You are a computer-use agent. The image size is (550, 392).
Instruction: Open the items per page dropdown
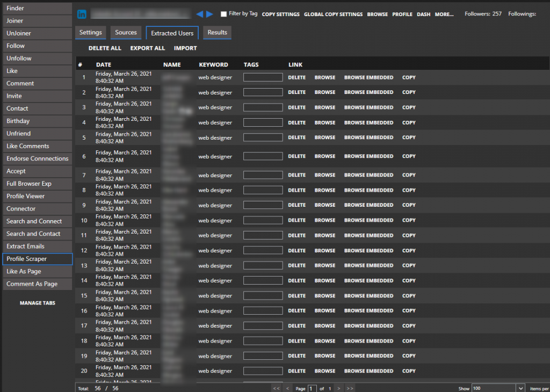click(520, 388)
